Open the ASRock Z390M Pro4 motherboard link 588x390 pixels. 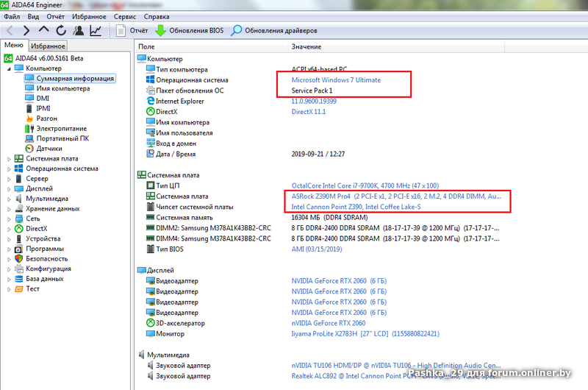(396, 196)
